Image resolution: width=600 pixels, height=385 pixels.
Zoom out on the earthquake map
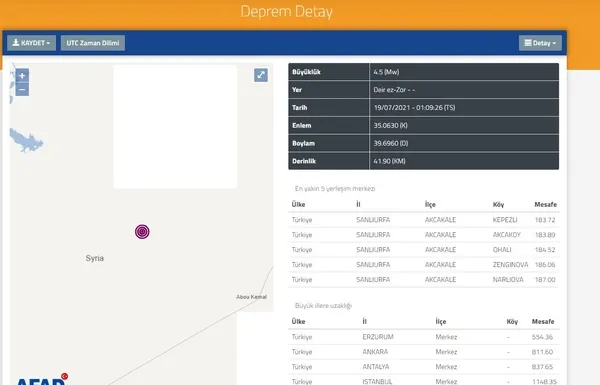coord(22,90)
